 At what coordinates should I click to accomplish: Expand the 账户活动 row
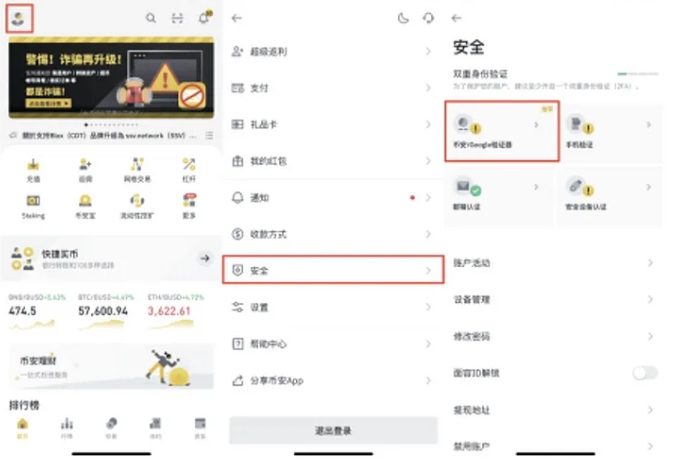tap(554, 263)
